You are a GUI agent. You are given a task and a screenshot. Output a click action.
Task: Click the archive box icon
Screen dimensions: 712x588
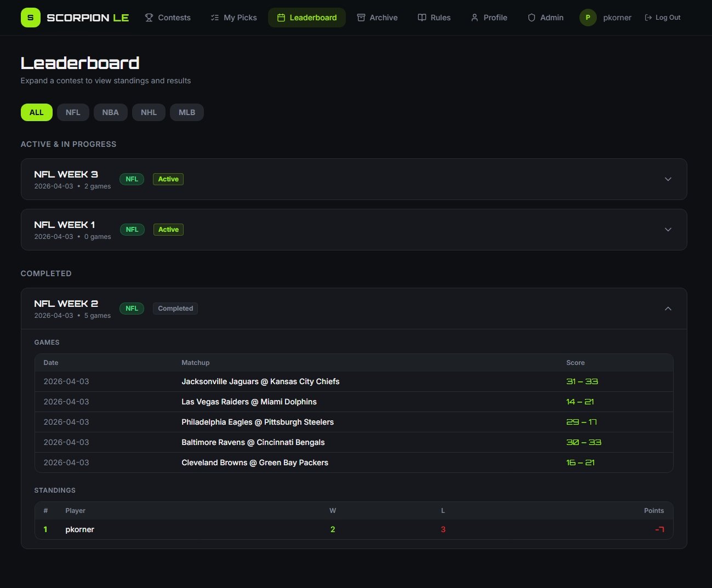tap(361, 18)
